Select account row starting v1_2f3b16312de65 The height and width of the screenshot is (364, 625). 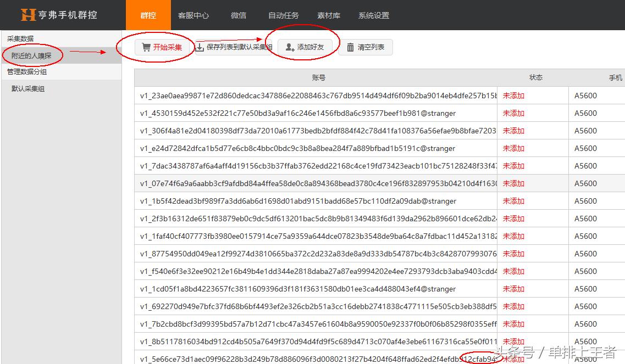tap(379, 219)
